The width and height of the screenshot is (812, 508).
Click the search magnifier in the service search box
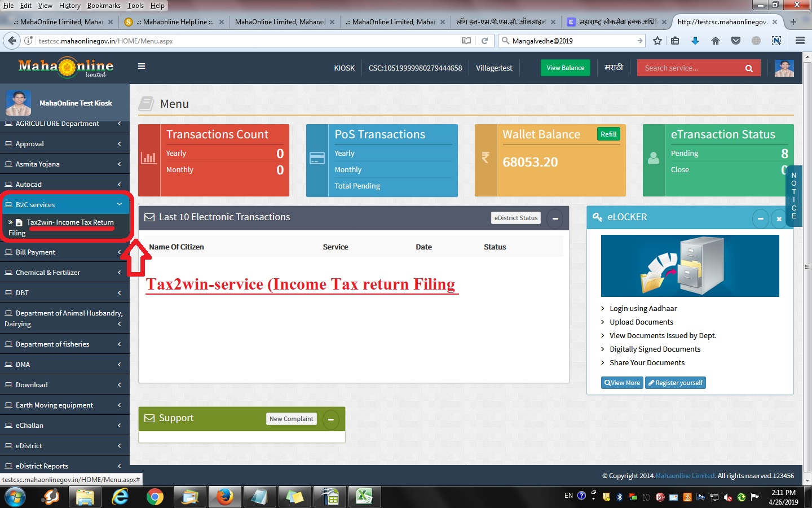[x=749, y=68]
